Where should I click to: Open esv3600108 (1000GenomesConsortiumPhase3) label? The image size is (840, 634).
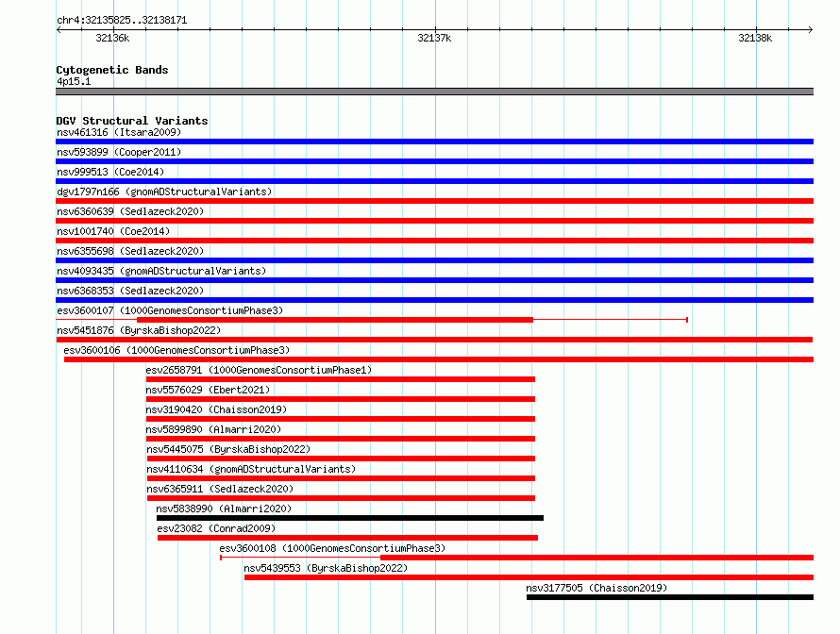click(x=332, y=548)
